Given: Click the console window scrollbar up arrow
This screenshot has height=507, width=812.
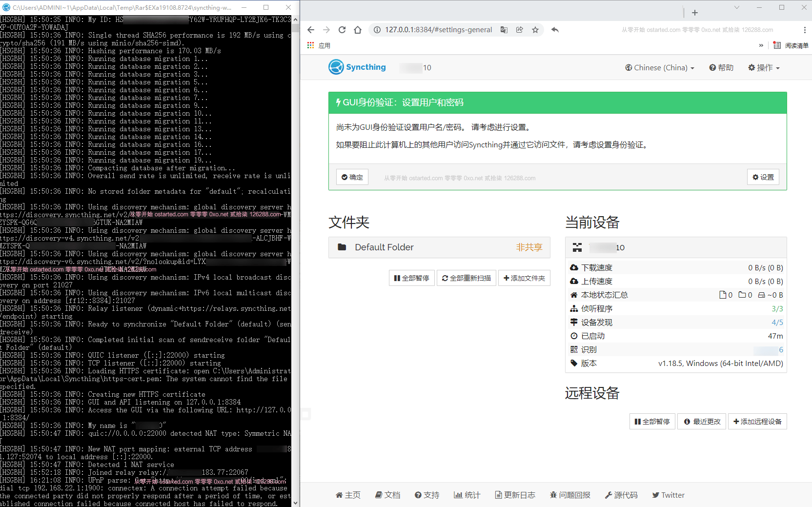Looking at the screenshot, I should [x=295, y=20].
